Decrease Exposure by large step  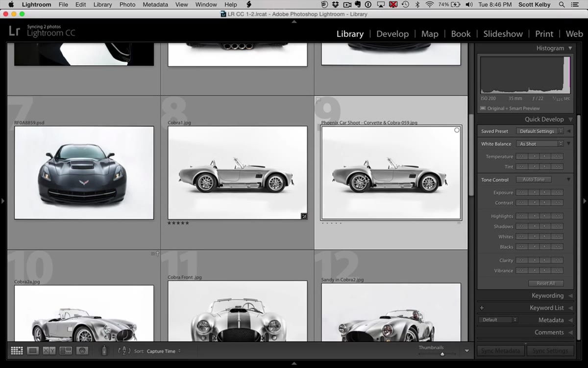[x=521, y=192]
